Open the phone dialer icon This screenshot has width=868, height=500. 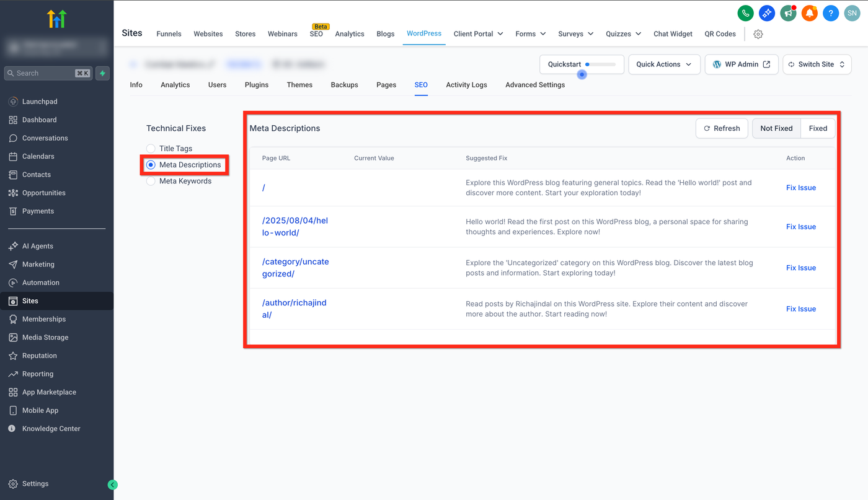(745, 13)
